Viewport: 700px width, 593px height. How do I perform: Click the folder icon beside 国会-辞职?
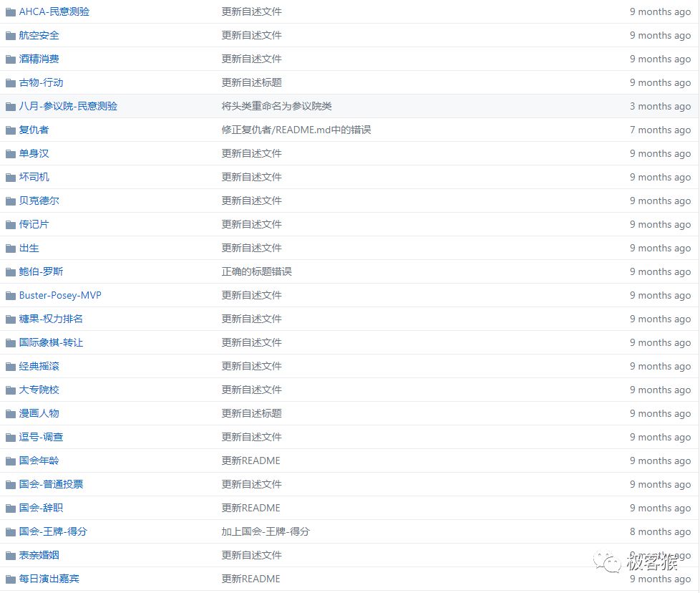(11, 508)
